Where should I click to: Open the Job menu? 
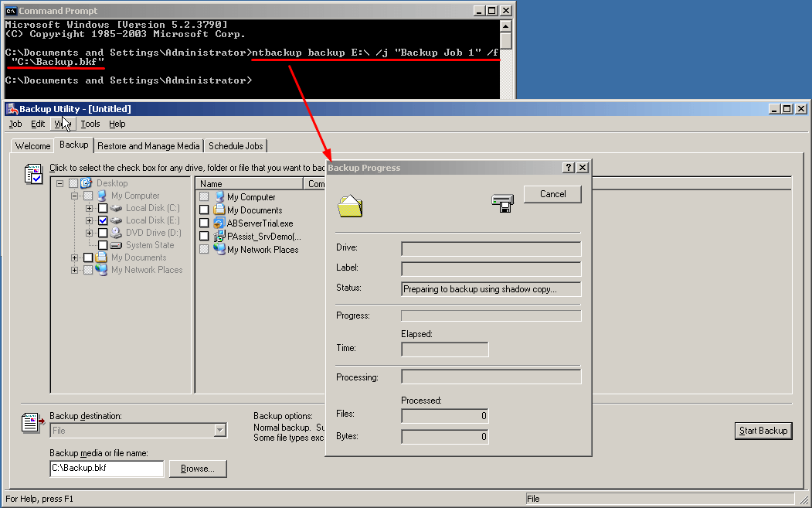point(15,124)
